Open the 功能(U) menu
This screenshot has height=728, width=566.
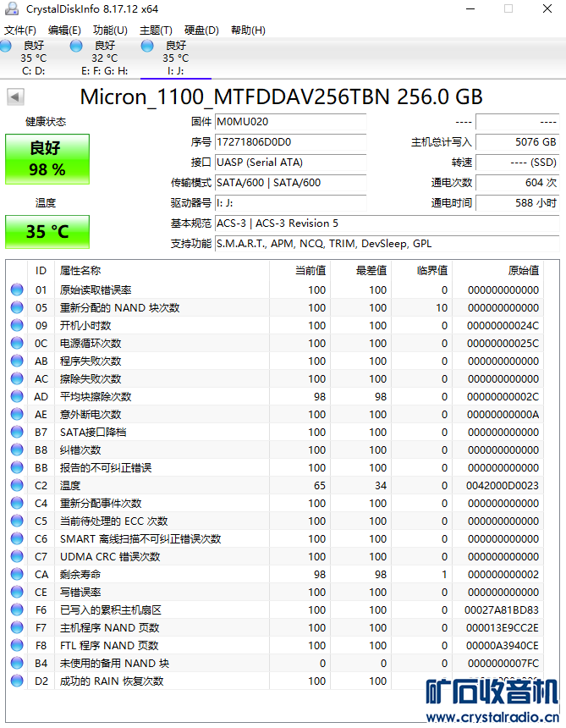tap(110, 30)
